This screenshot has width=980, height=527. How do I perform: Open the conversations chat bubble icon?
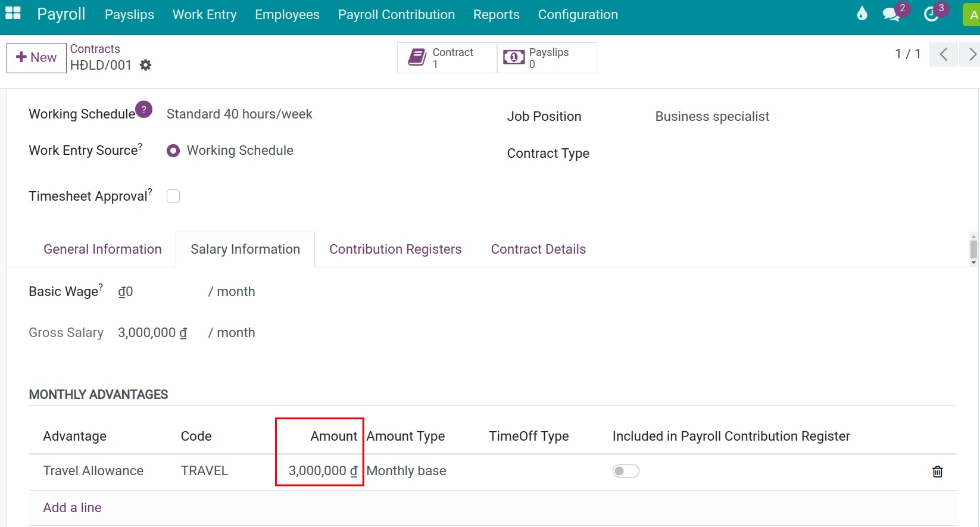(891, 14)
